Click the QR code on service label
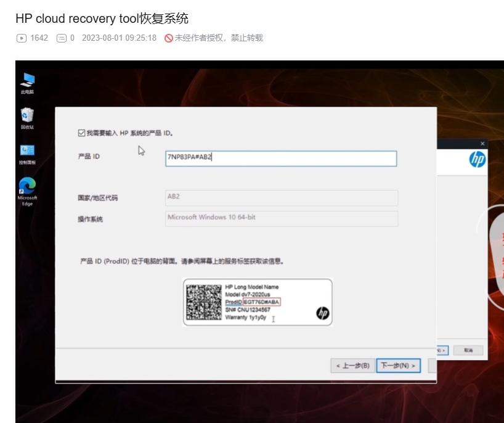Image resolution: width=504 pixels, height=423 pixels. (x=204, y=302)
